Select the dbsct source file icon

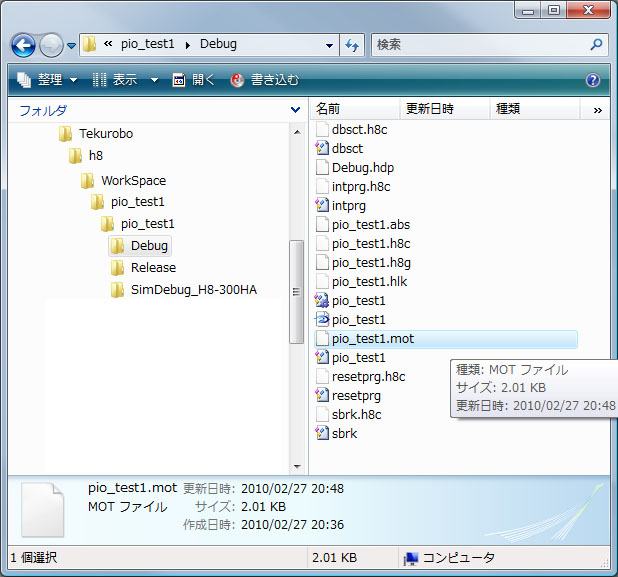click(x=322, y=148)
